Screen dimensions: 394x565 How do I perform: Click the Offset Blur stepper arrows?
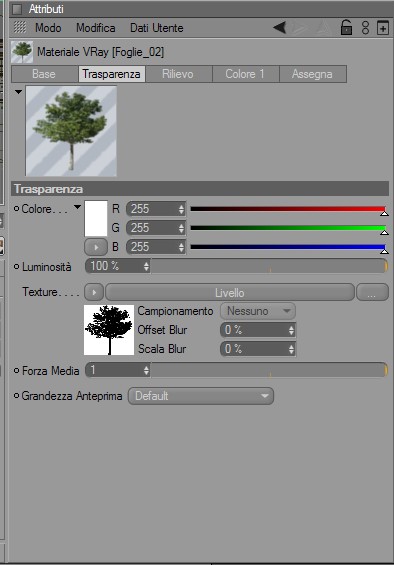point(291,330)
